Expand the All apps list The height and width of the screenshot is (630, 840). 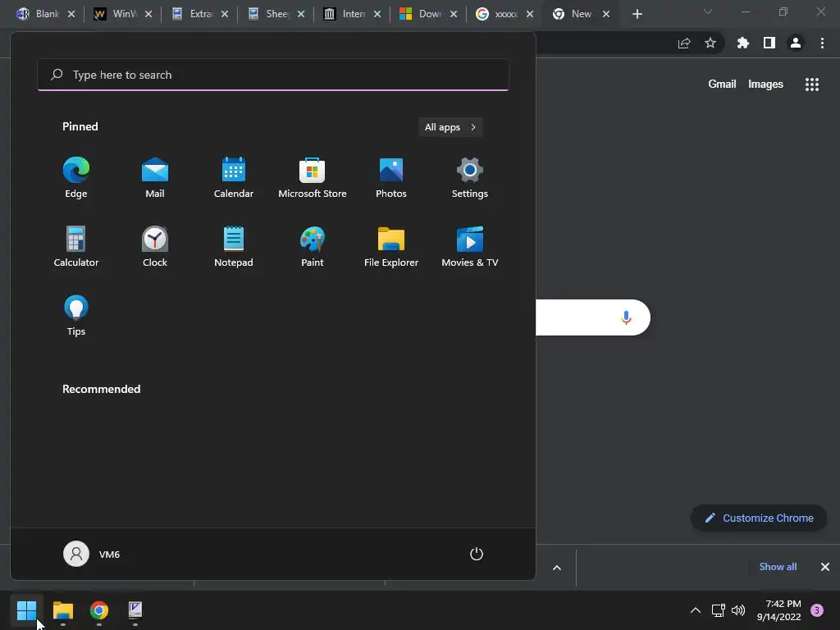click(x=450, y=127)
